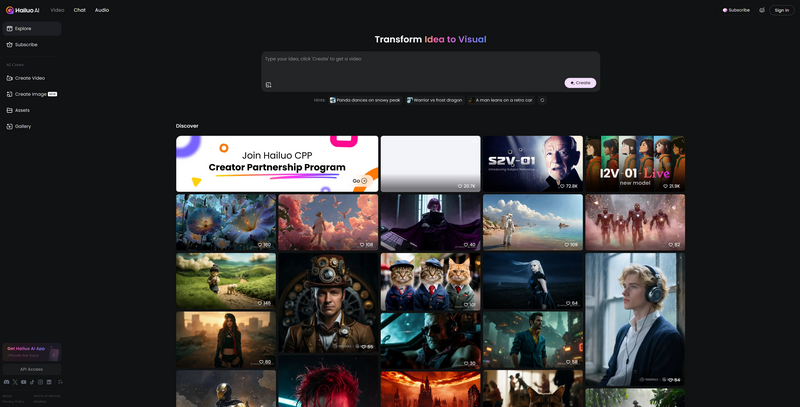Image resolution: width=800 pixels, height=407 pixels.
Task: Click the top-right Subscribe button
Action: click(736, 10)
